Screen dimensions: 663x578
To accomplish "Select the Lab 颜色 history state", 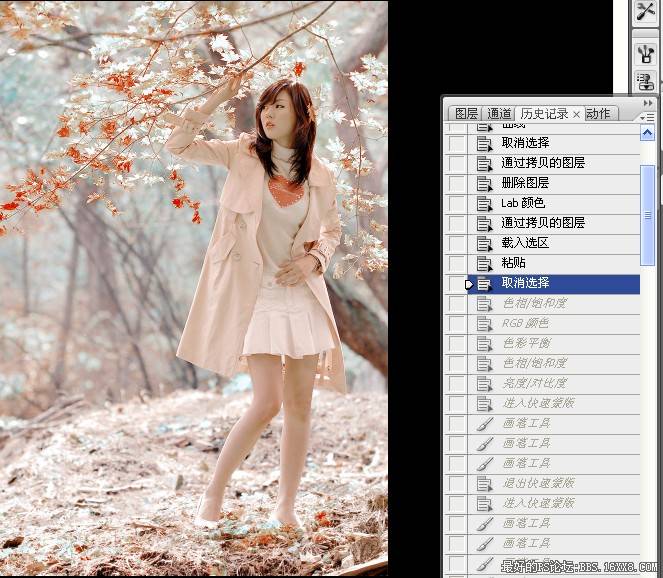I will pyautogui.click(x=553, y=203).
